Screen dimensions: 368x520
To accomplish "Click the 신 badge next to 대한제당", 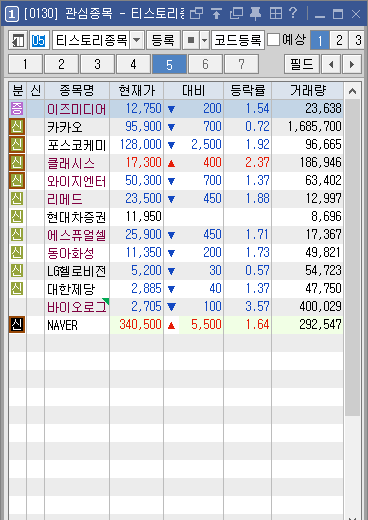I will click(17, 289).
